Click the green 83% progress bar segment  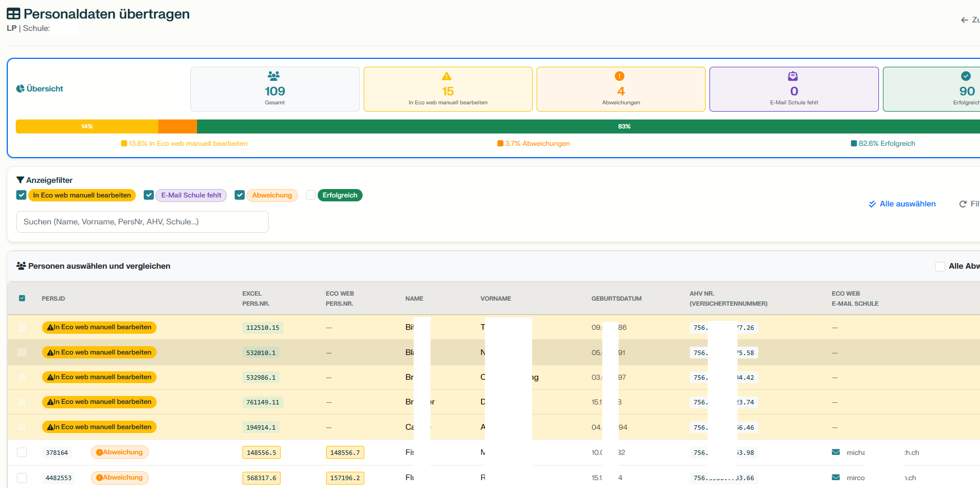(x=588, y=126)
